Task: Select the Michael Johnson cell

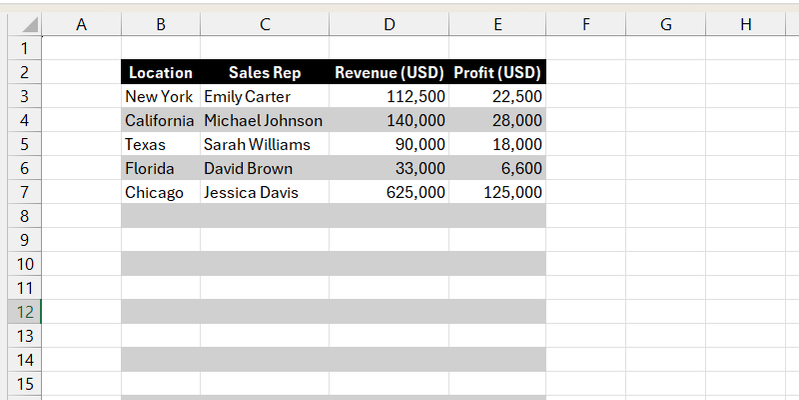Action: pyautogui.click(x=265, y=120)
